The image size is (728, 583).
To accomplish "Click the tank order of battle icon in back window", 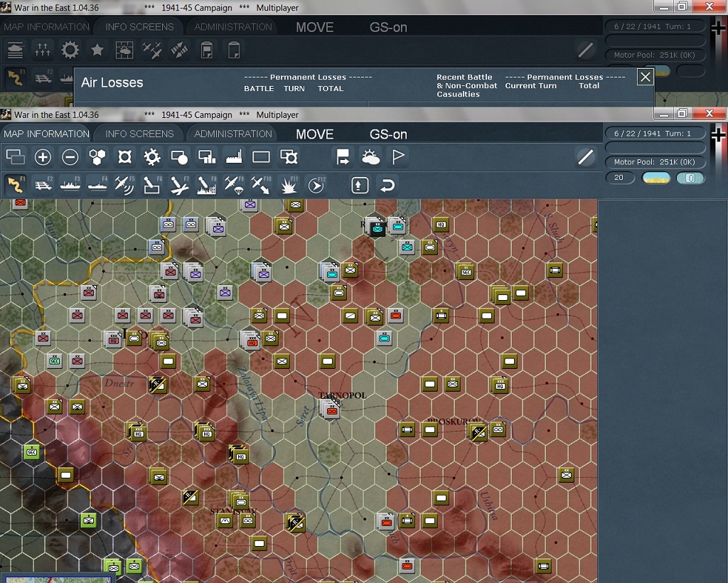I will click(x=16, y=50).
